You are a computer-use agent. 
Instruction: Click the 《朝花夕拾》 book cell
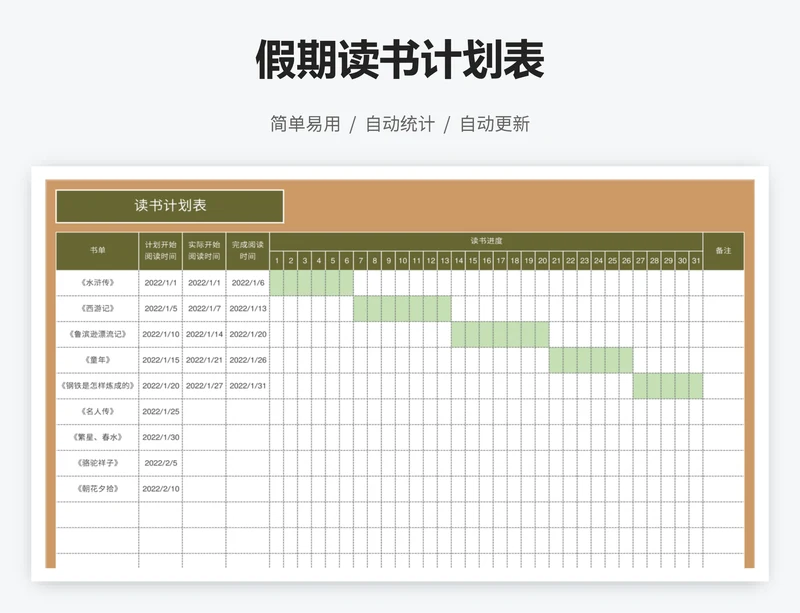(97, 489)
